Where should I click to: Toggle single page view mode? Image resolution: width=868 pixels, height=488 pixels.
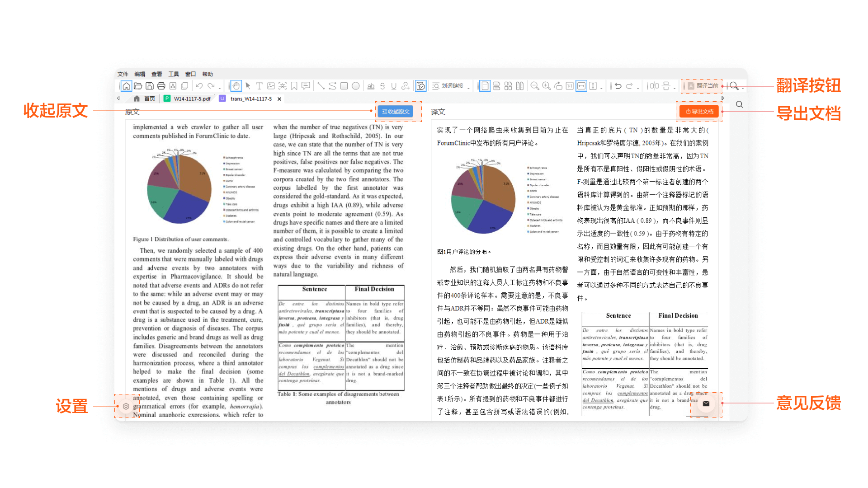[x=485, y=86]
